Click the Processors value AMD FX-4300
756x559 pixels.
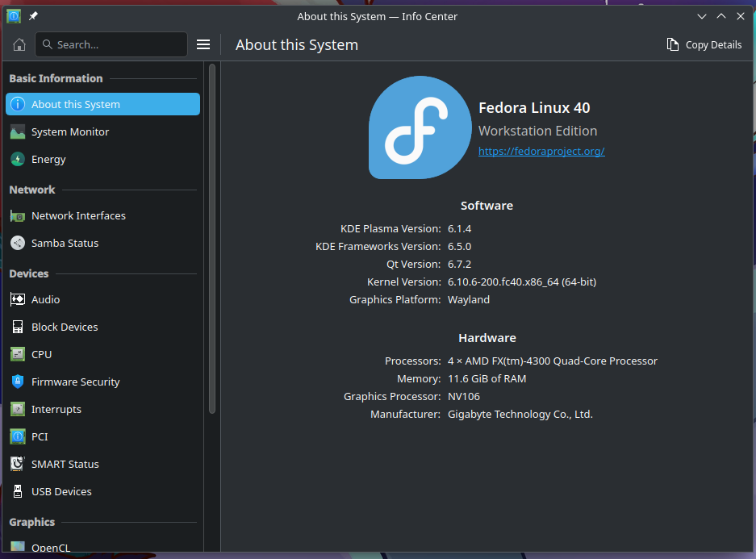pyautogui.click(x=553, y=361)
